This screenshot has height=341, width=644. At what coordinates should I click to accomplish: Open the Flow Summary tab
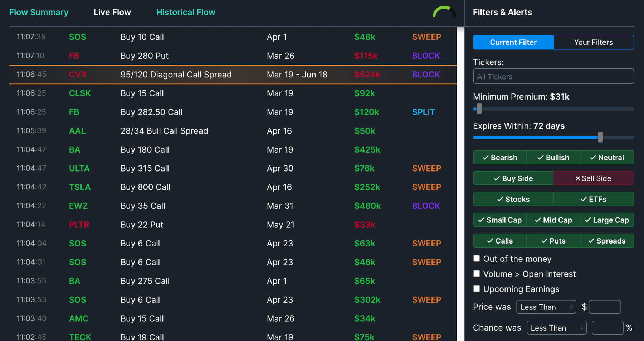pos(39,12)
